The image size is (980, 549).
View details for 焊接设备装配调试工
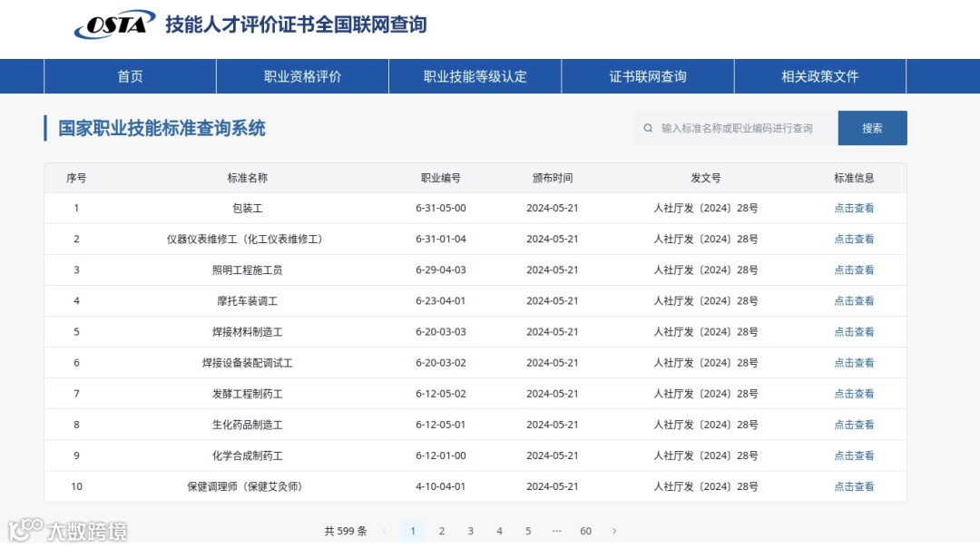[x=854, y=363]
